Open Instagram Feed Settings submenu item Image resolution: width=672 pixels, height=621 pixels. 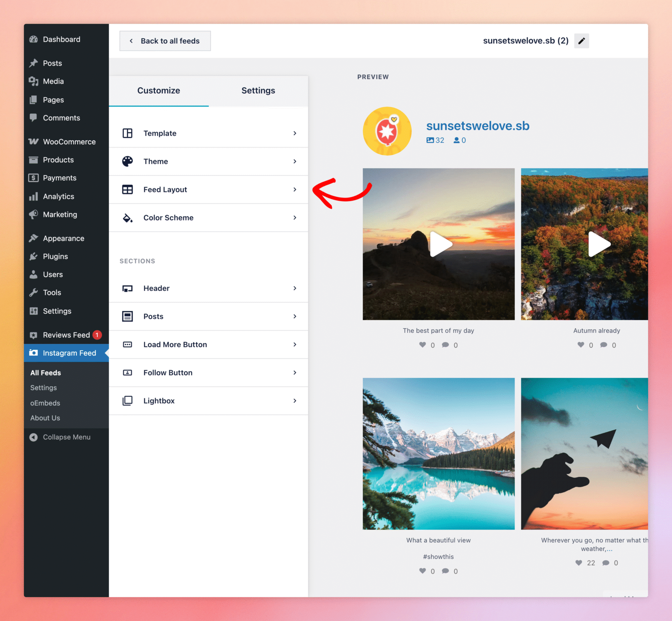(x=43, y=388)
